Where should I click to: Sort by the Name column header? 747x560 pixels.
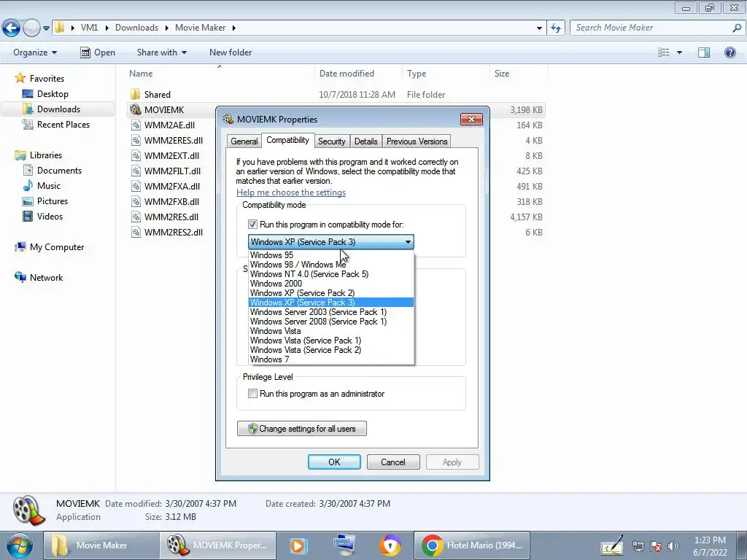pyautogui.click(x=141, y=74)
